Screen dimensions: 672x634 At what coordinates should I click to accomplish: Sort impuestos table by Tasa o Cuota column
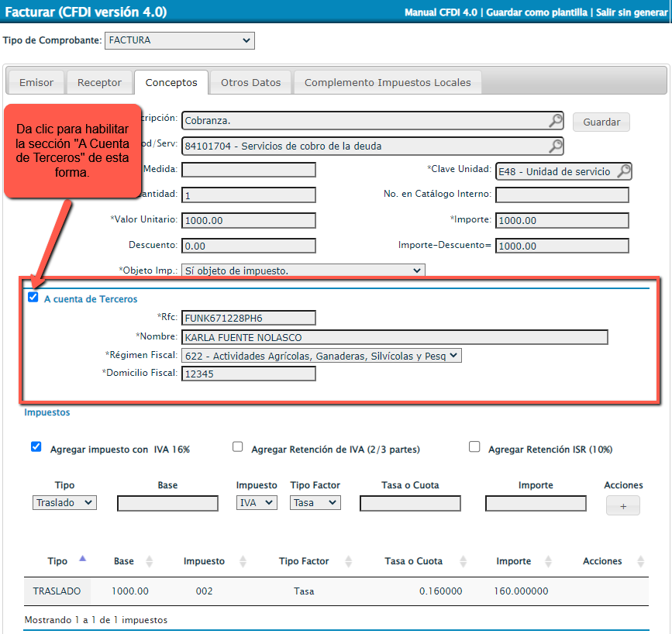[464, 561]
